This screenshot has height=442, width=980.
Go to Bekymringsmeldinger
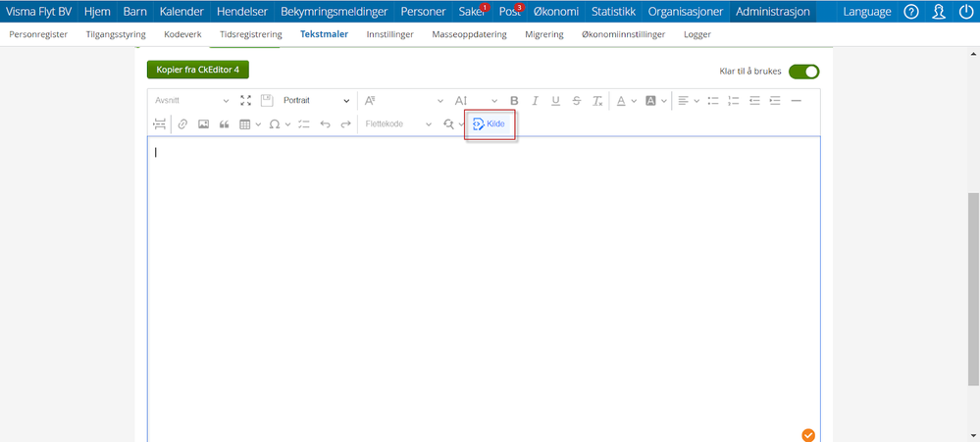tap(334, 11)
